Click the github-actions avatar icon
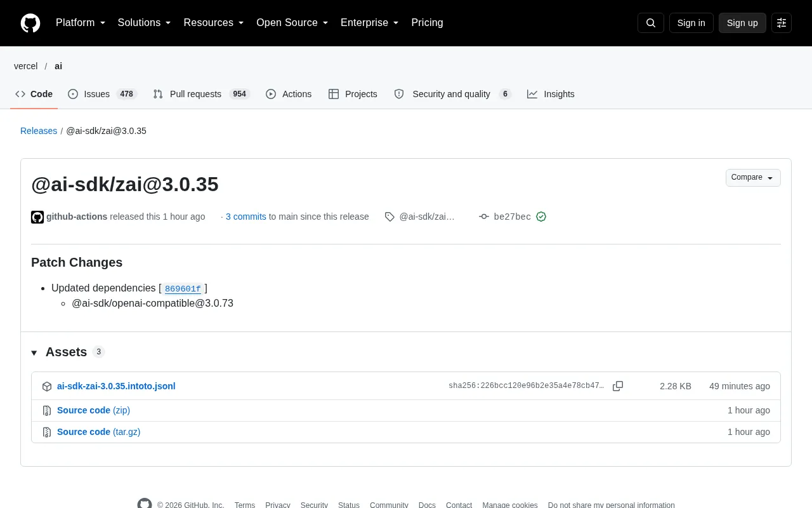812x508 pixels. [37, 217]
